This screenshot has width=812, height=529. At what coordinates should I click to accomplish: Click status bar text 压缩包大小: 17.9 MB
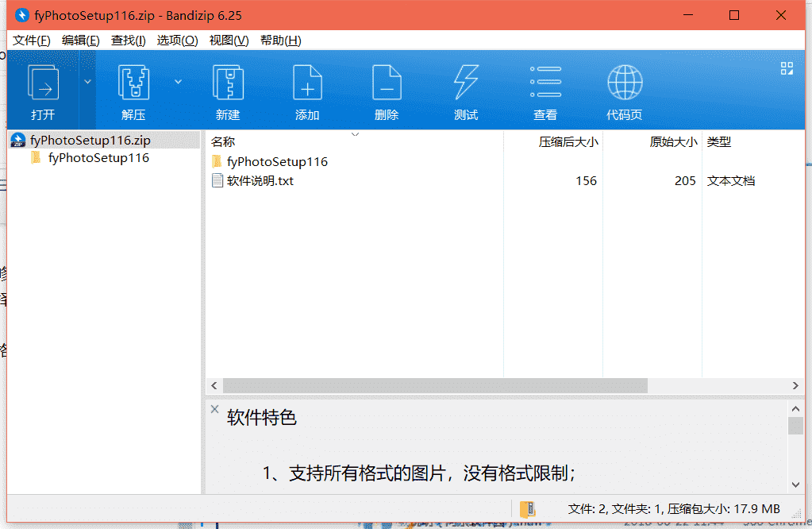(723, 509)
